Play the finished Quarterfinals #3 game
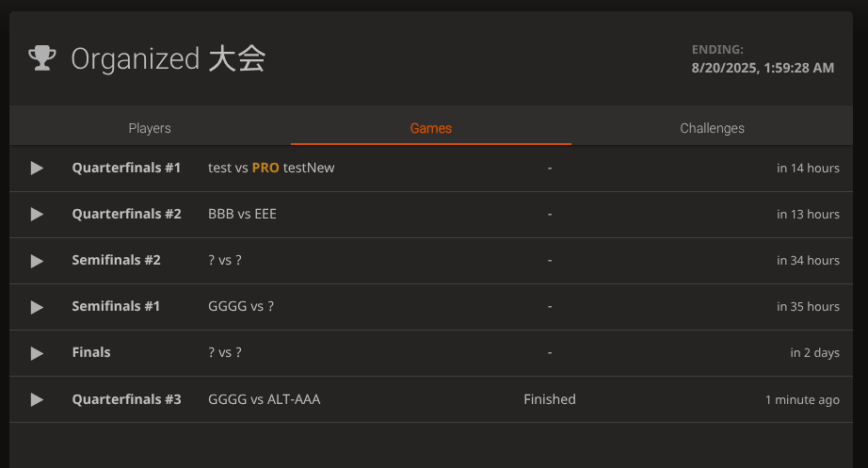The height and width of the screenshot is (468, 868). tap(37, 399)
